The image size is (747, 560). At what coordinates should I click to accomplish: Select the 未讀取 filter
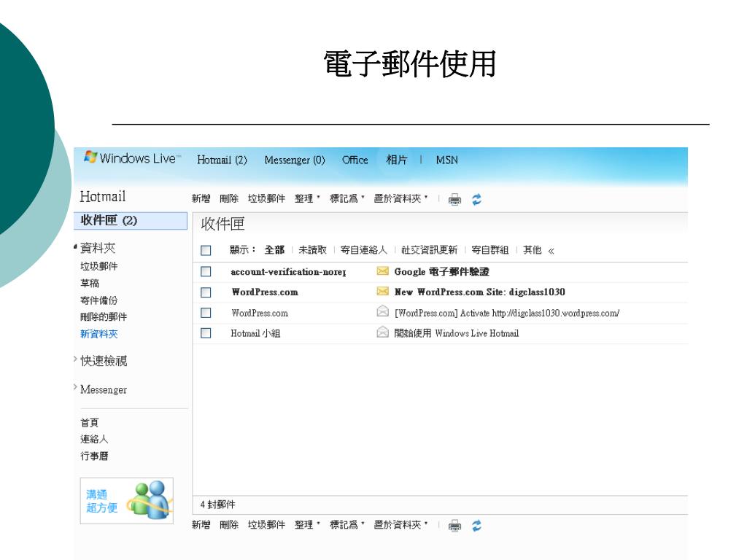click(x=312, y=250)
